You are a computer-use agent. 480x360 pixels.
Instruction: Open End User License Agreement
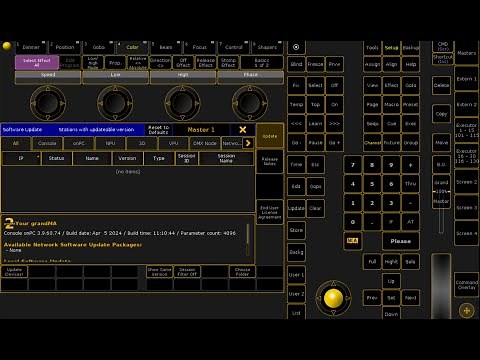[x=270, y=212]
